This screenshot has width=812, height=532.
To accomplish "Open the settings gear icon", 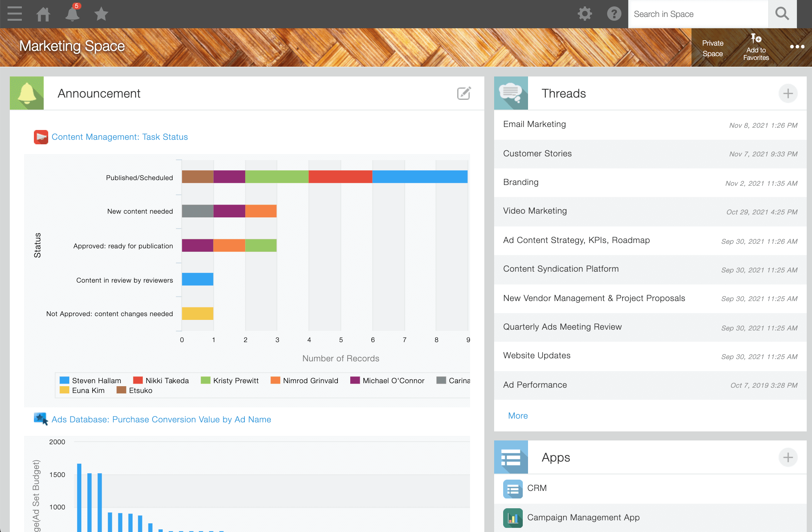I will (585, 14).
